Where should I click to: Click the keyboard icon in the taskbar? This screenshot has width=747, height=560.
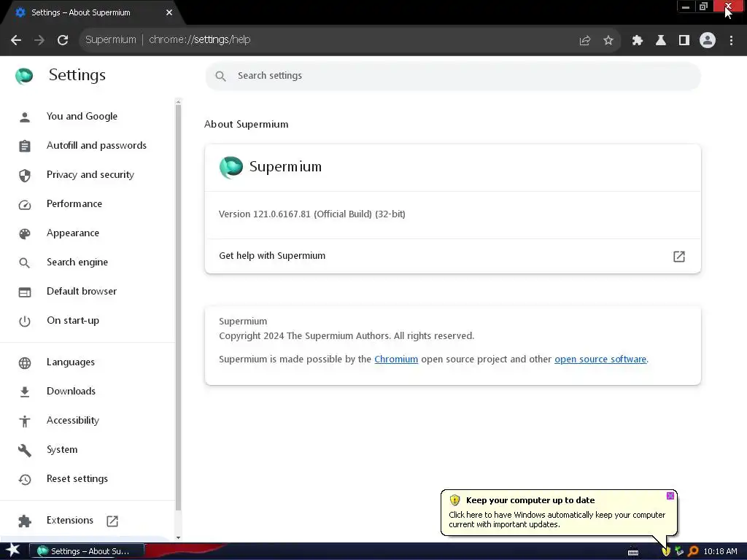tap(633, 552)
